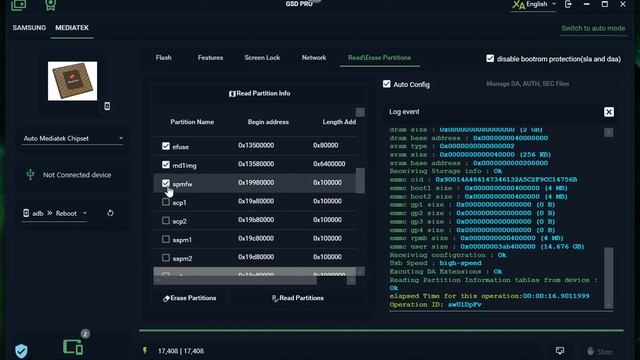Screen dimensions: 640x360
Task: Uncheck the md1img partition checkbox
Action: [166, 164]
